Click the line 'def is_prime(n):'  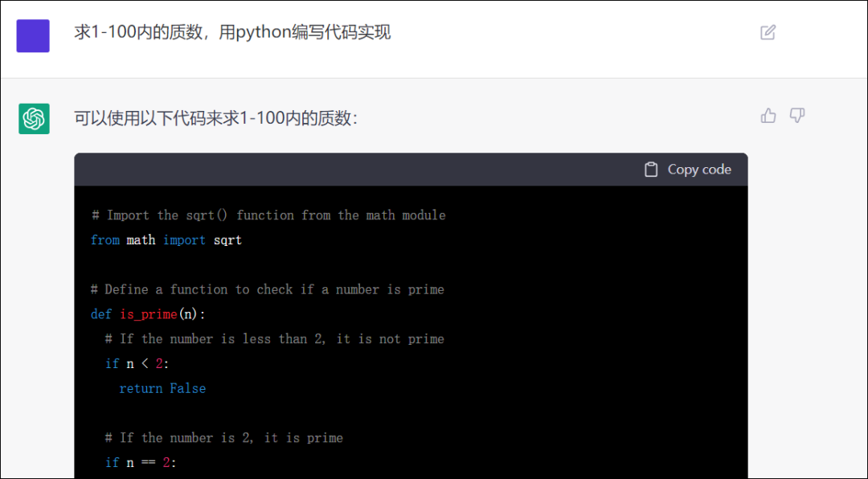[x=148, y=314]
